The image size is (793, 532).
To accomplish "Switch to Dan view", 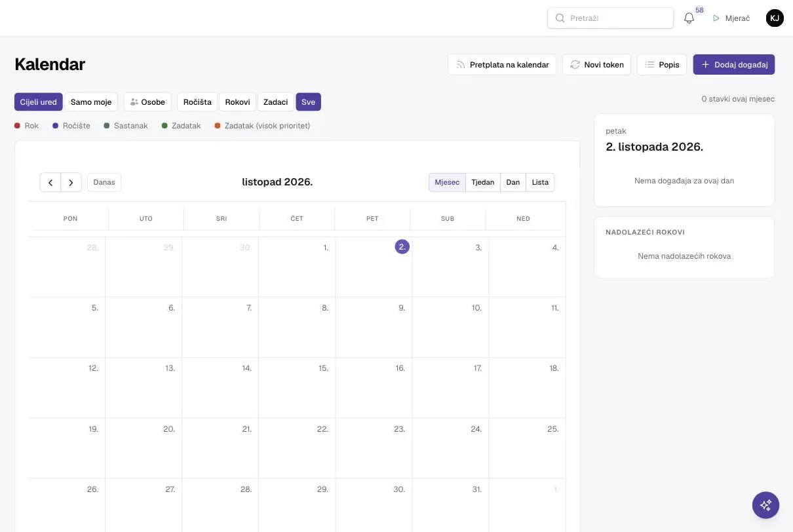I will [513, 182].
